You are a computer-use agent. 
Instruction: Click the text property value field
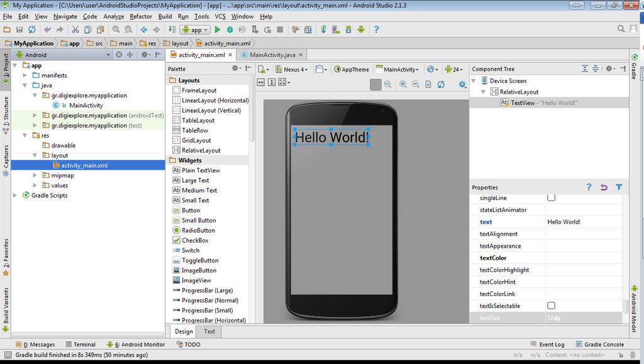(x=583, y=222)
